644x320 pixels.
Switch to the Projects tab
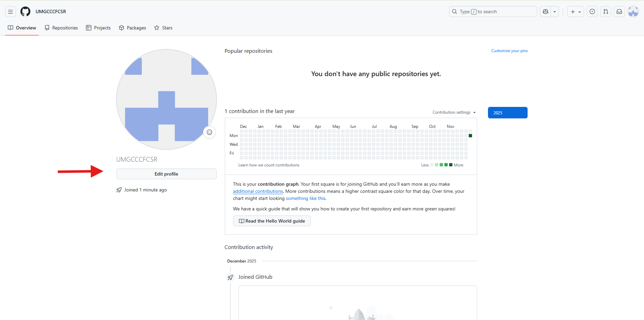(98, 28)
